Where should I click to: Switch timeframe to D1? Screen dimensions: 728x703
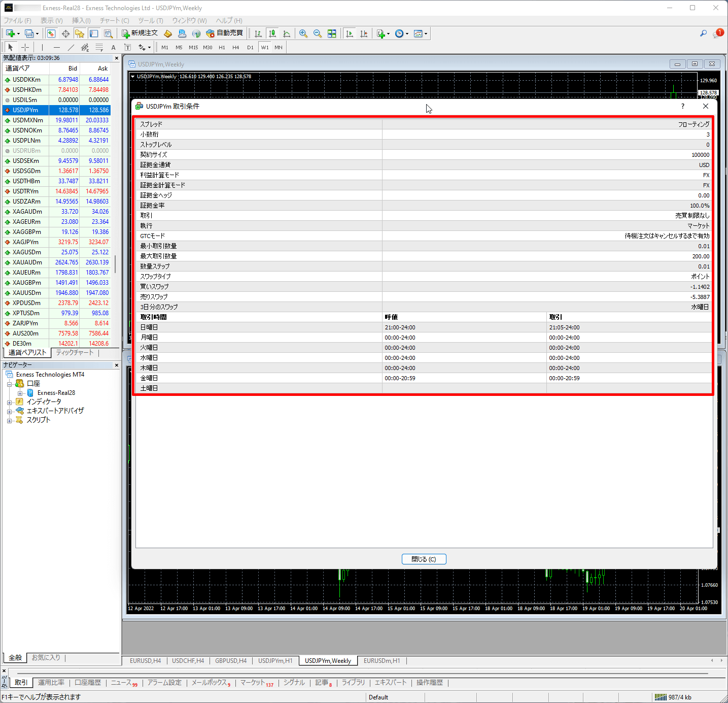tap(250, 47)
